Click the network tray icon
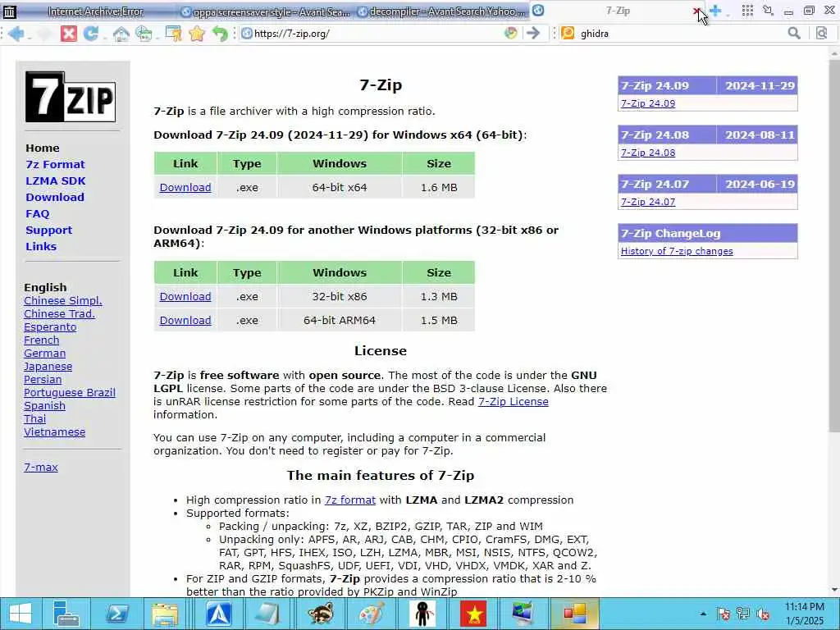Viewport: 840px width, 630px height. tap(743, 614)
